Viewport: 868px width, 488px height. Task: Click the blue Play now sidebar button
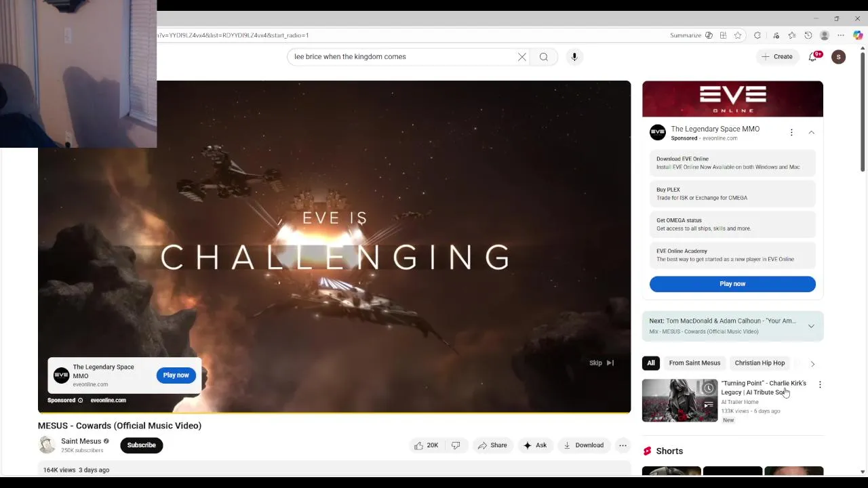(732, 284)
